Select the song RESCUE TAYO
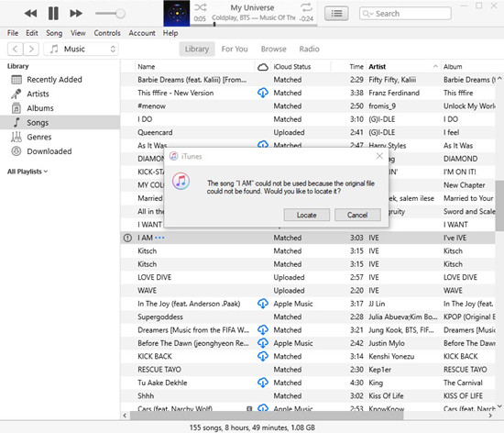Viewport: 504px width, 433px height. (308, 370)
